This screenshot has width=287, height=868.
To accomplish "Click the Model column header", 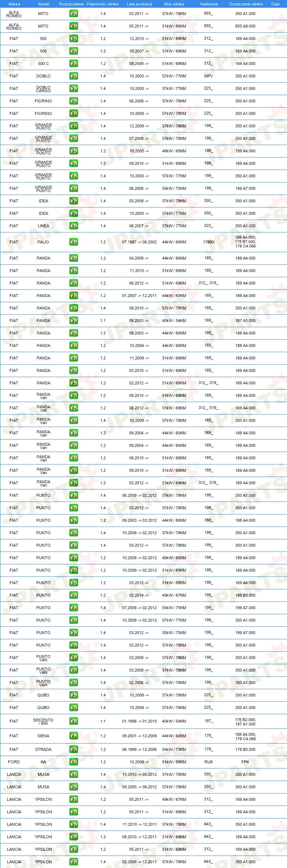I will point(44,4).
